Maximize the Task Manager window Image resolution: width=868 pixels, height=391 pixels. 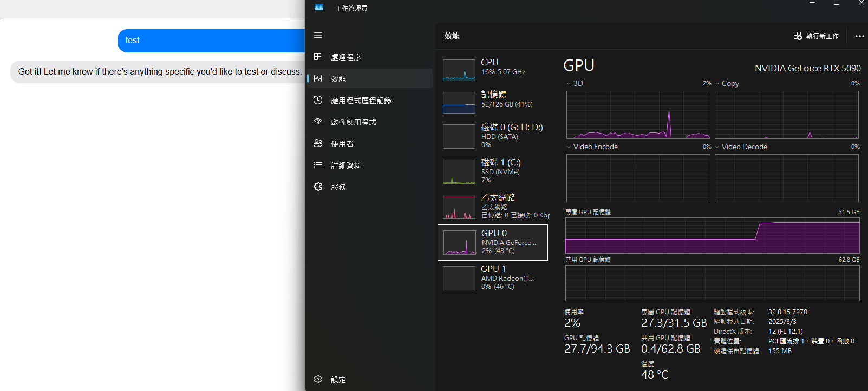[x=837, y=3]
